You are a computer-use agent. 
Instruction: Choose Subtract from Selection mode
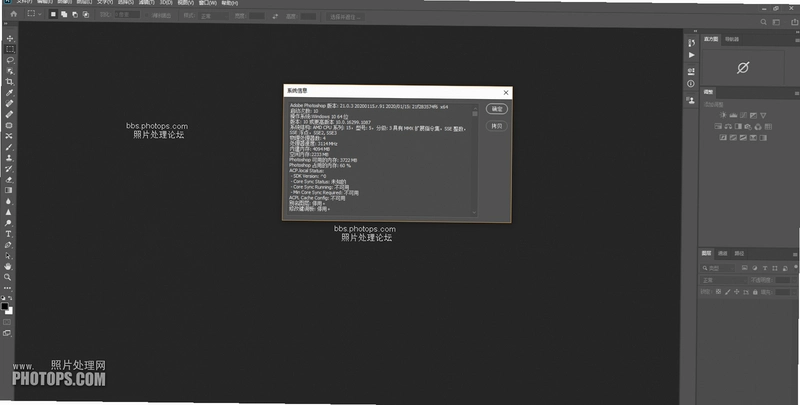point(75,15)
